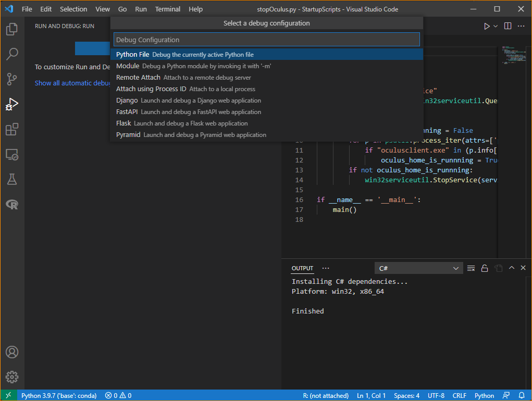This screenshot has width=532, height=401.
Task: Open the Help menu
Action: click(x=195, y=9)
